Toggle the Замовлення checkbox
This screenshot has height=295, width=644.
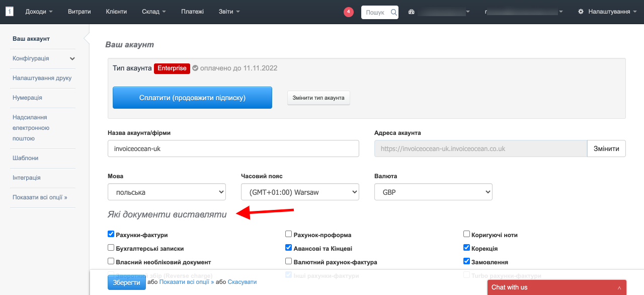(x=466, y=261)
